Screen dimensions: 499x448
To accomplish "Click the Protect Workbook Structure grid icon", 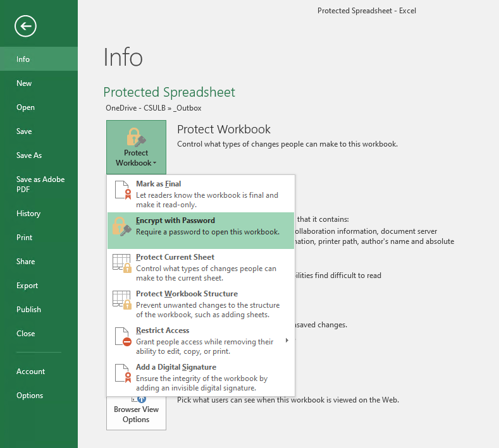I will 122,300.
